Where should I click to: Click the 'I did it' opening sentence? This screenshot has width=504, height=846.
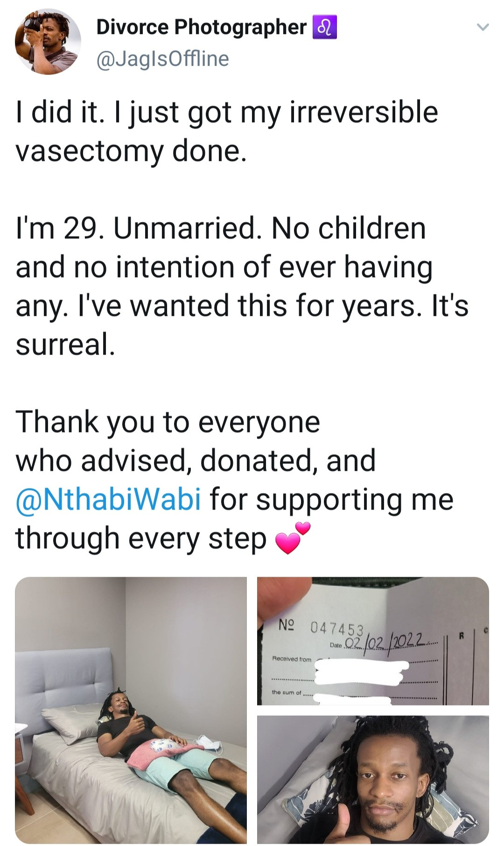tap(60, 112)
